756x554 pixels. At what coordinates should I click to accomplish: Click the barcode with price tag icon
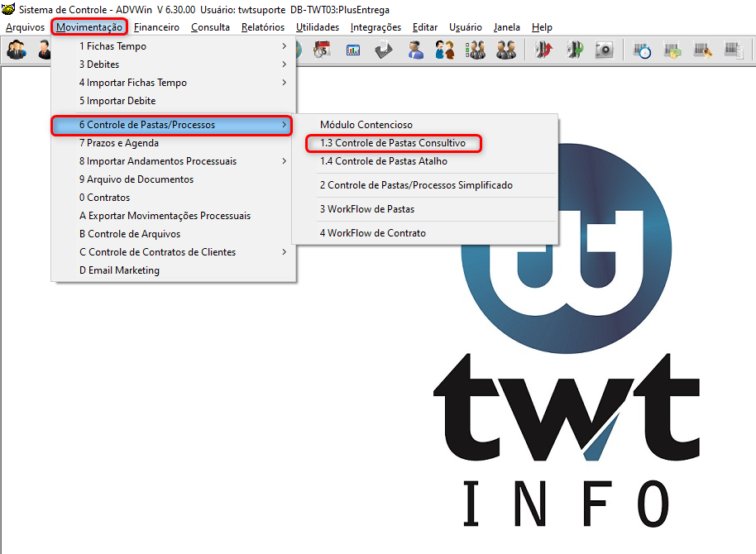coord(703,50)
